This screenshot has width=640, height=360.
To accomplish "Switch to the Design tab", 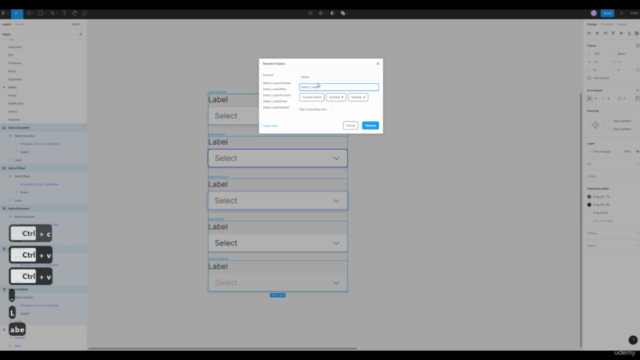I will point(591,24).
